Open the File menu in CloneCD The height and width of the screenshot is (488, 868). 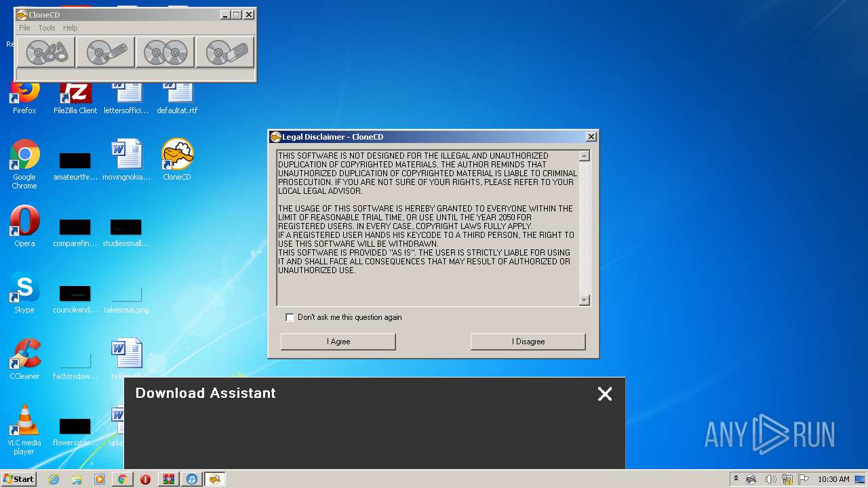click(24, 28)
